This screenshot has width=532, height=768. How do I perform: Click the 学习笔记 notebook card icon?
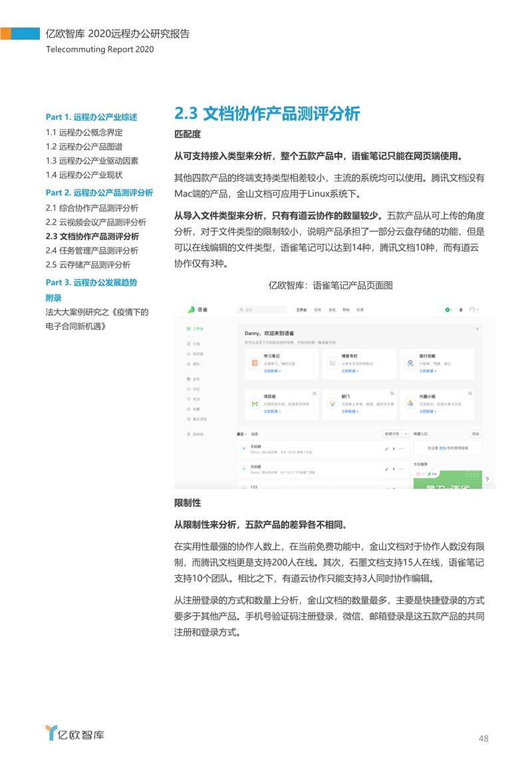tap(255, 363)
